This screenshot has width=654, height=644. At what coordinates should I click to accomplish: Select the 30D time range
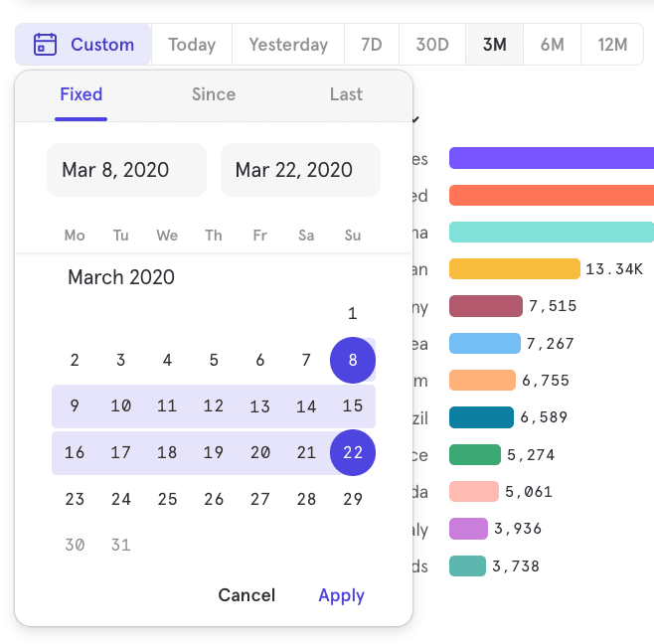coord(432,45)
